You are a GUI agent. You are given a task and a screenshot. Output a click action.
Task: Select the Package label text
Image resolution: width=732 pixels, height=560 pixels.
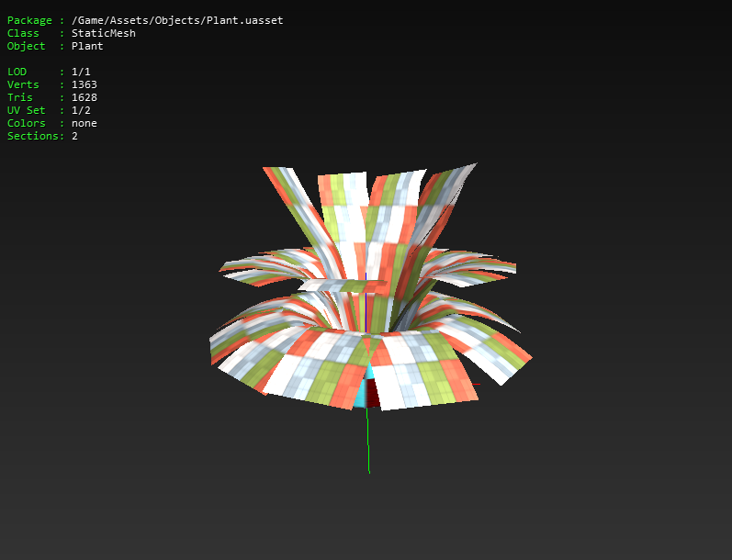point(29,20)
